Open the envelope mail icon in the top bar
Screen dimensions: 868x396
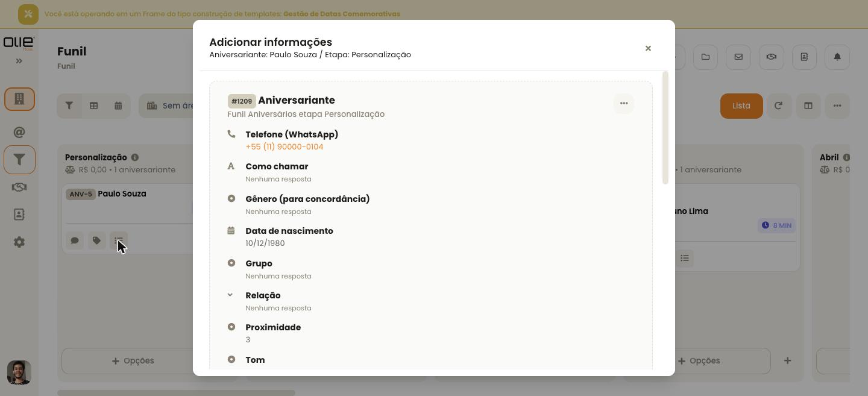click(738, 57)
